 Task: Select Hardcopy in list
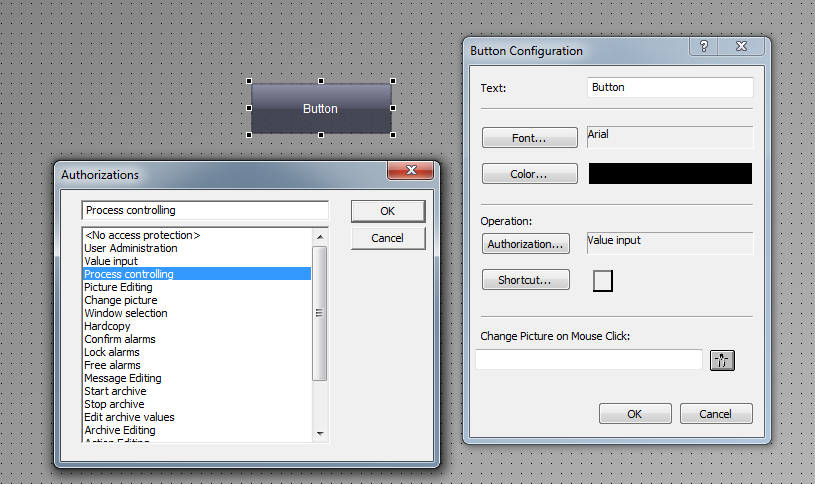[197, 326]
